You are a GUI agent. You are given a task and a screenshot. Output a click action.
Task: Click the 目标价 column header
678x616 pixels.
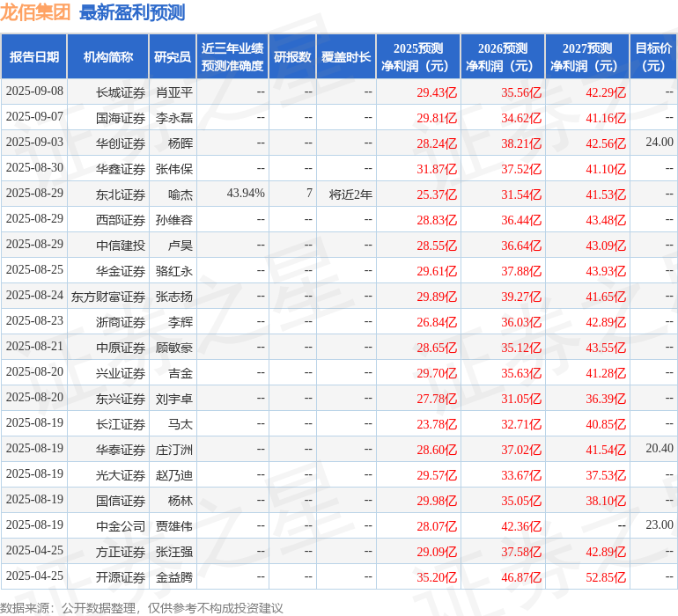click(653, 57)
